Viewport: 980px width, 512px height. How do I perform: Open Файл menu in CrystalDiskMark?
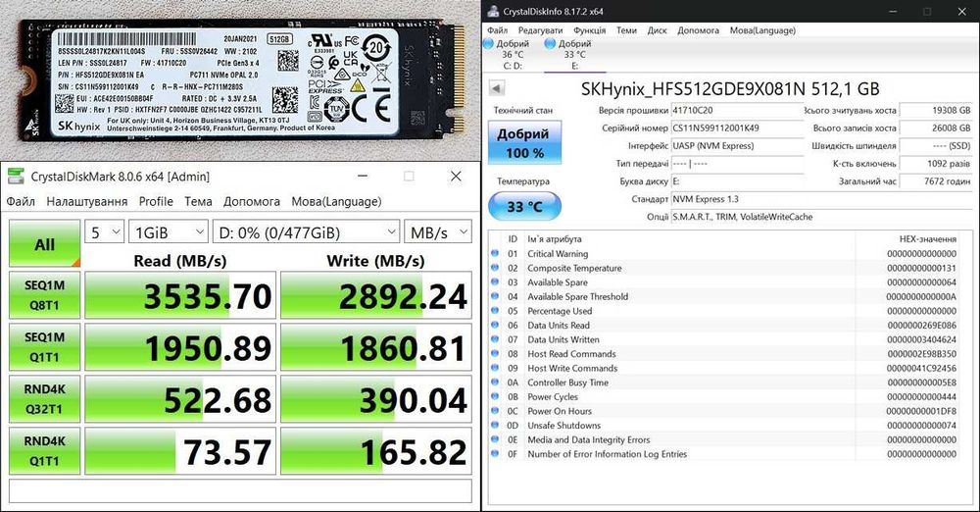coord(21,201)
